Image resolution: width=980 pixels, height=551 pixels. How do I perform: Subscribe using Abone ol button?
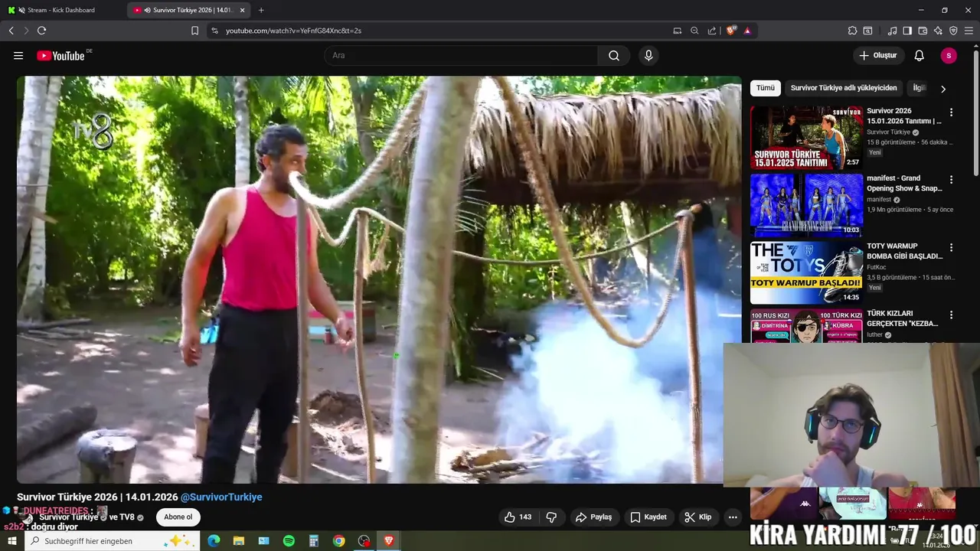click(178, 517)
